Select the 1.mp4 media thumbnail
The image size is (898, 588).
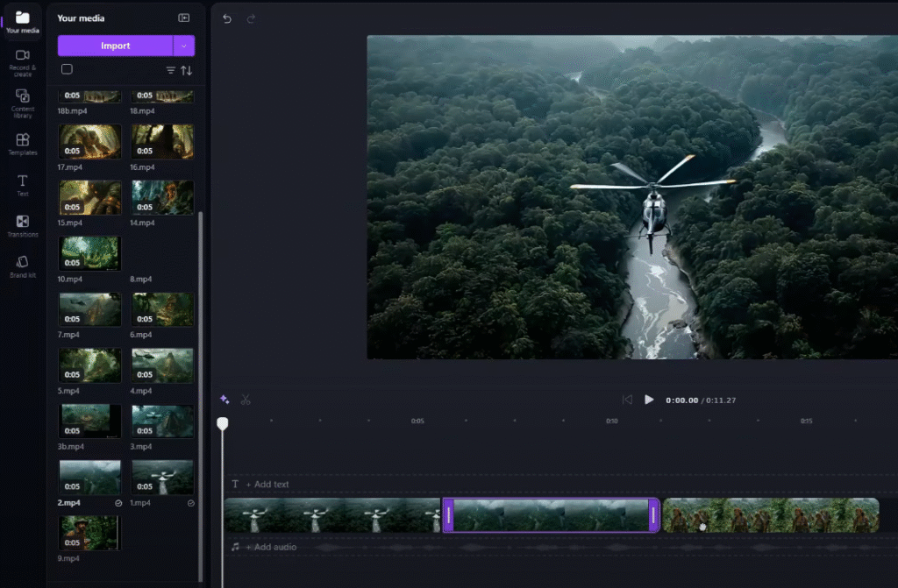(162, 477)
